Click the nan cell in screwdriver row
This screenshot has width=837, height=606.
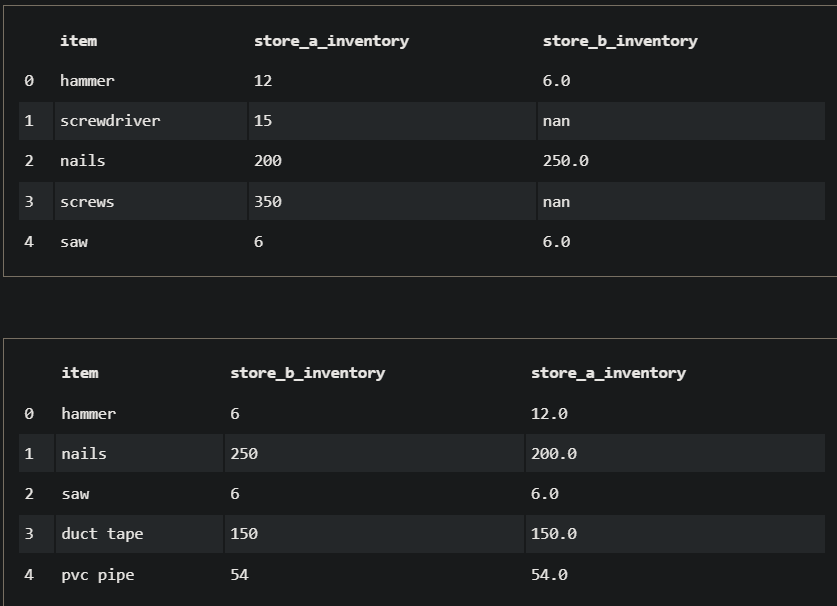(x=556, y=121)
